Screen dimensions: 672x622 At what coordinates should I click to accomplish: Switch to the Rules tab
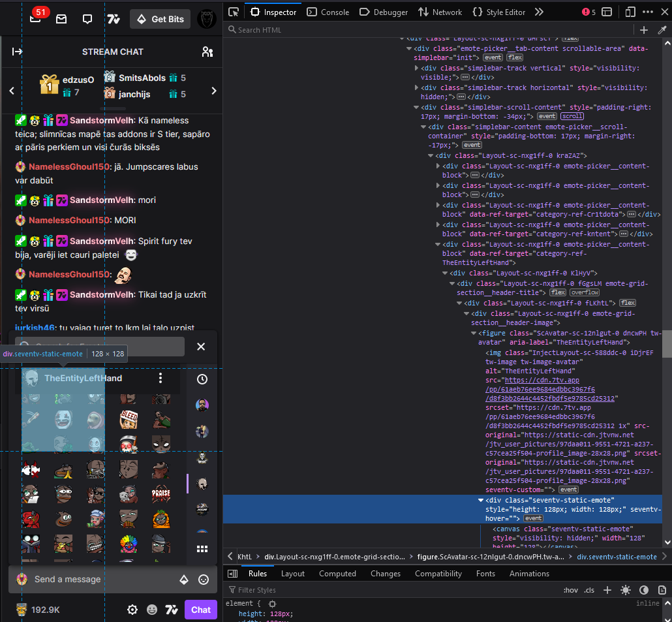pyautogui.click(x=258, y=574)
